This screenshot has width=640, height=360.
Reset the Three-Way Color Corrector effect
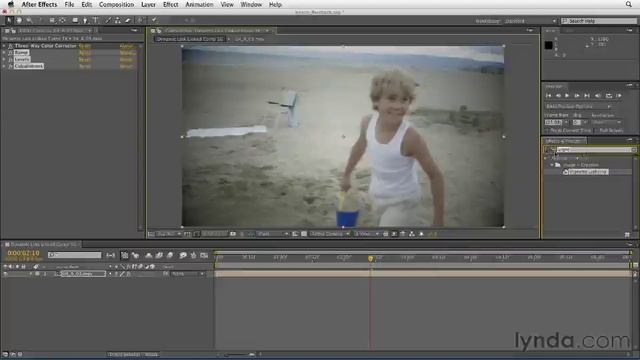(84, 46)
